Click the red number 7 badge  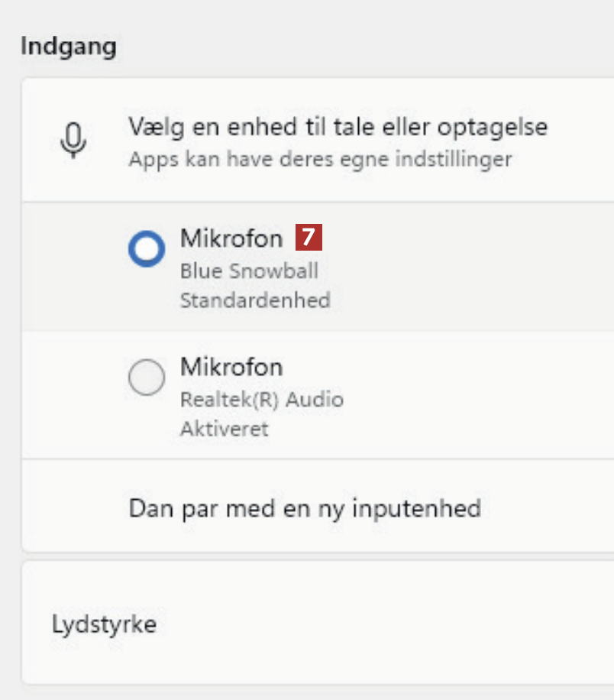(x=309, y=238)
